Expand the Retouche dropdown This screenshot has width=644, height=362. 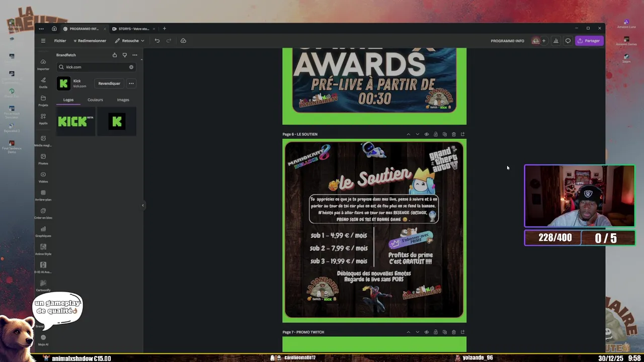(x=129, y=41)
